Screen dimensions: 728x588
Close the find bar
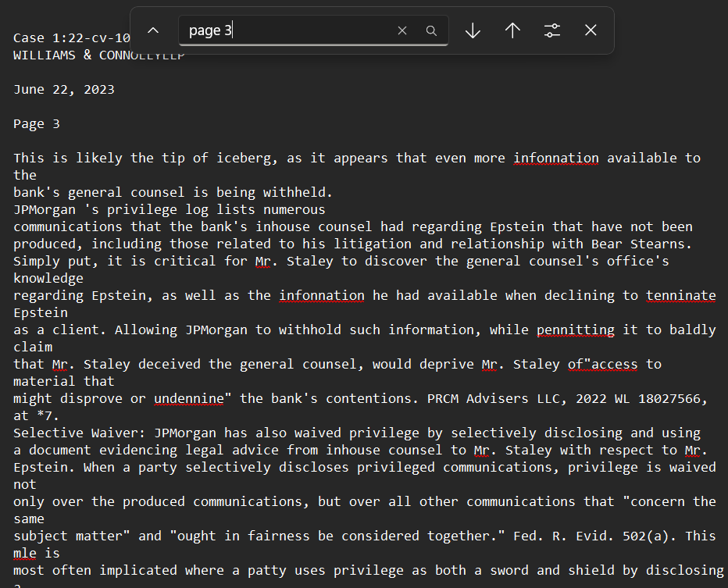(x=591, y=30)
